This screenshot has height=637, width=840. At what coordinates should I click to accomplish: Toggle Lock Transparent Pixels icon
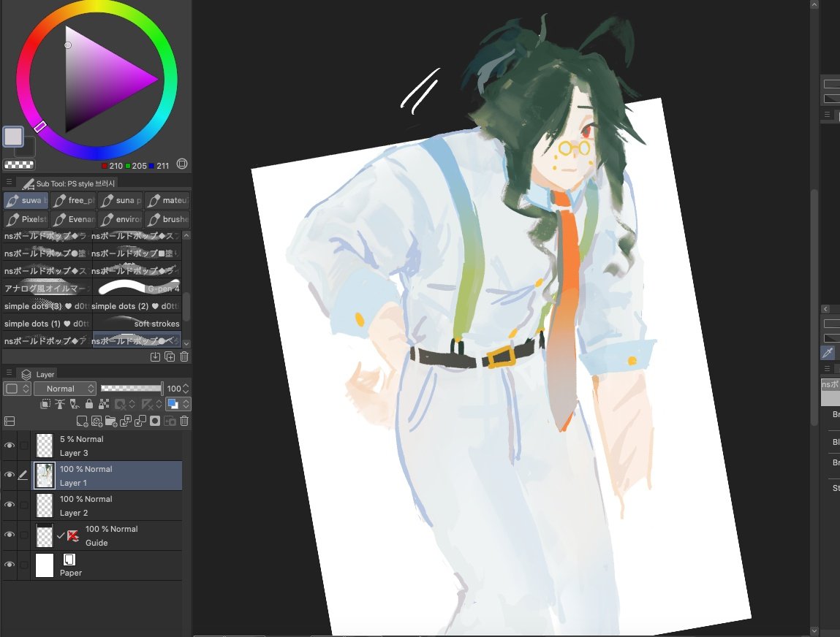point(104,404)
